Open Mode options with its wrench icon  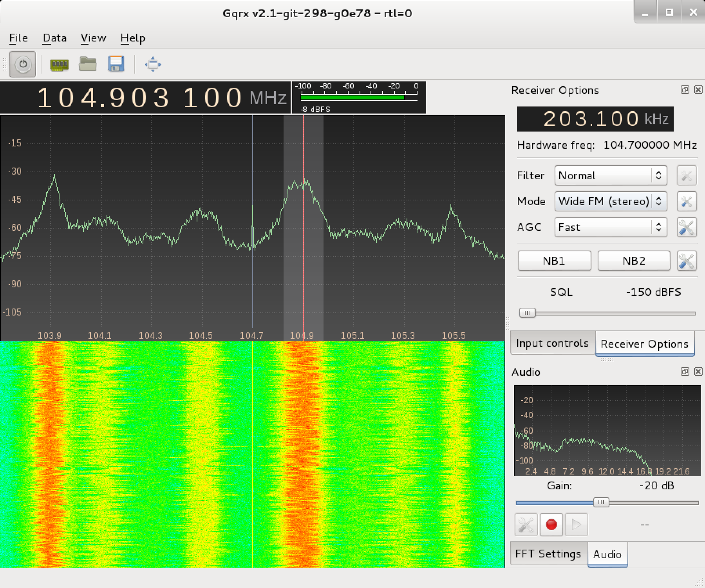click(687, 201)
